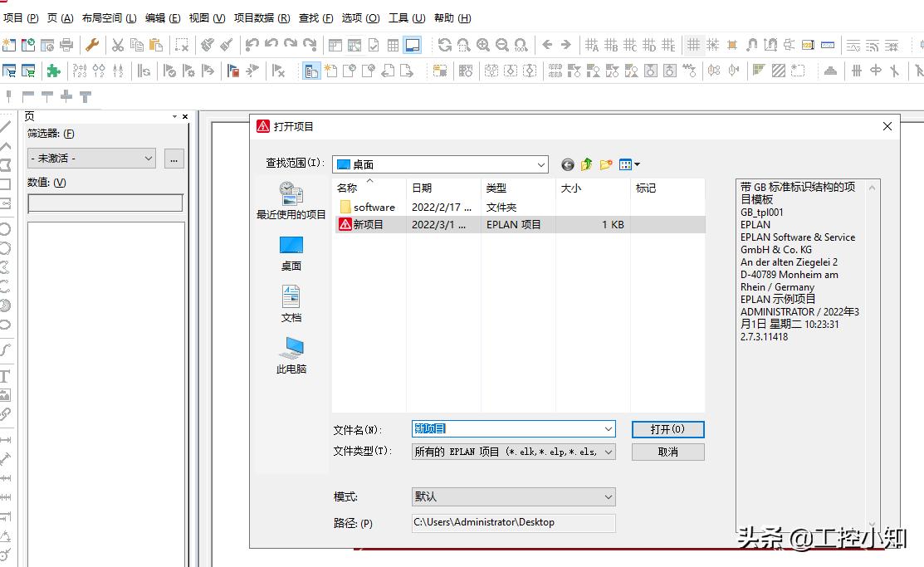Click the flag with red book icon
The image size is (924, 567).
pos(232,71)
